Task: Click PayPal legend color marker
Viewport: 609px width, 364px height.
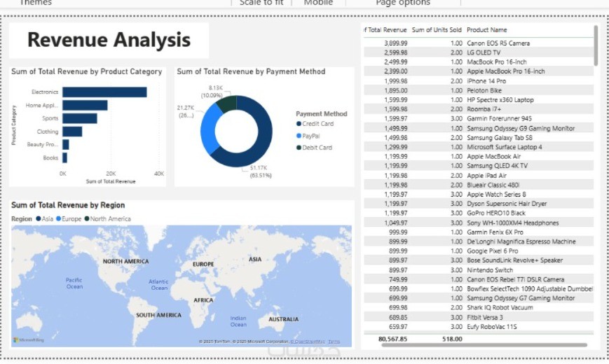Action: [299, 136]
